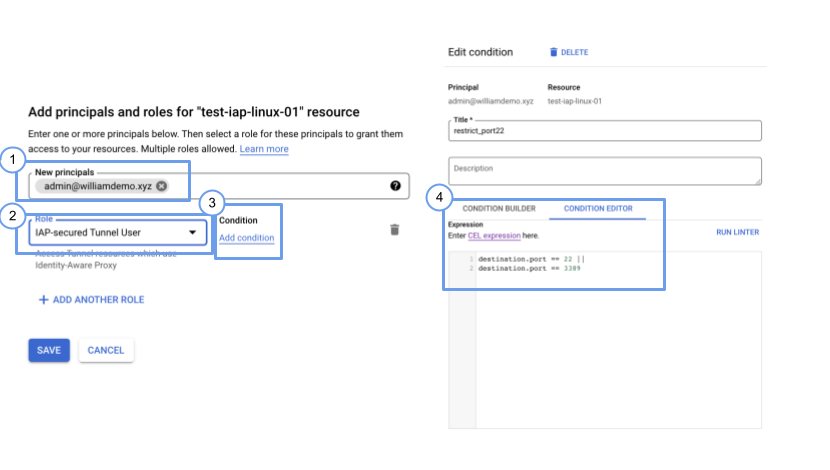Focus the Description text area
830x470 pixels.
tap(605, 171)
